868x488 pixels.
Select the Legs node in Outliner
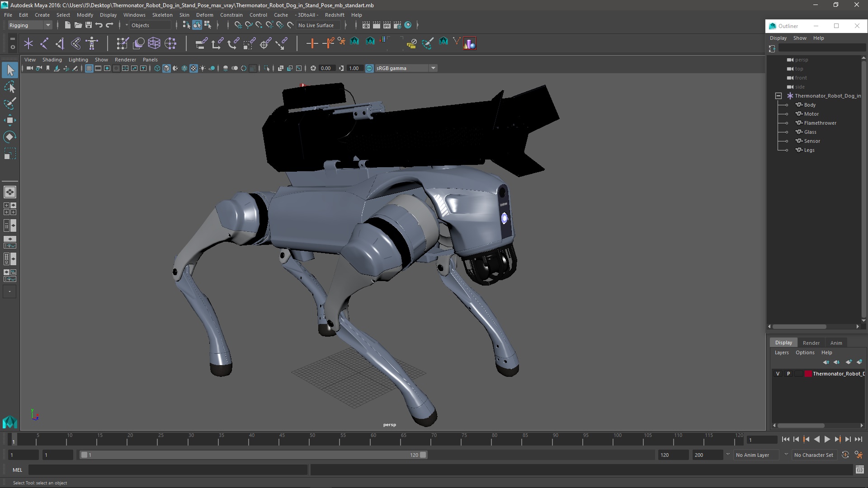tap(809, 150)
